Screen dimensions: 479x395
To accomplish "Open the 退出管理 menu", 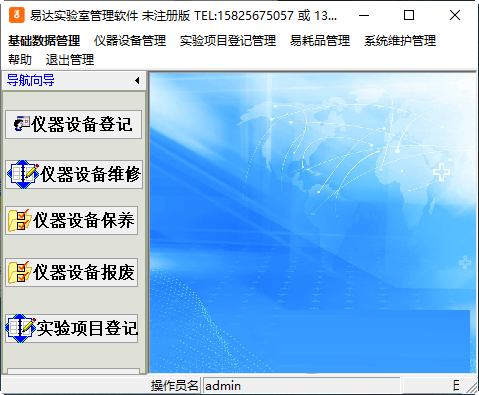I will point(70,60).
